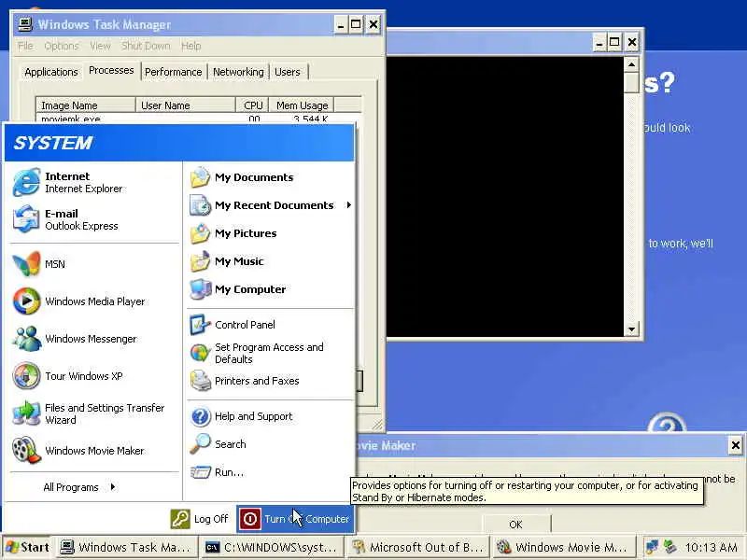Close the Movie Maker dialog
The height and width of the screenshot is (560, 747).
pos(735,446)
